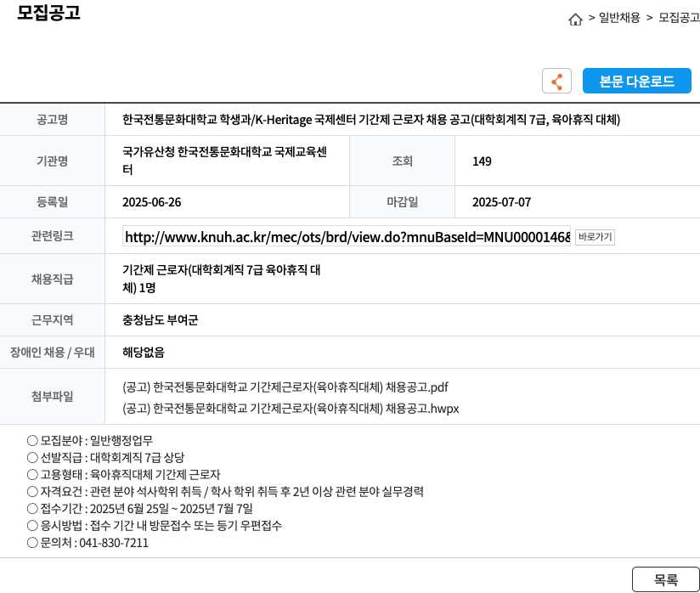Click the work location 충청남도 부여군

coord(161,320)
